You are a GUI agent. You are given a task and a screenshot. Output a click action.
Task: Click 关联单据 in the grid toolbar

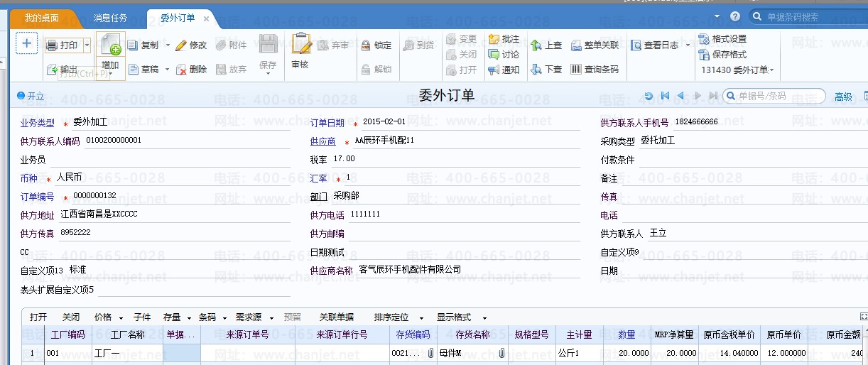(x=337, y=317)
